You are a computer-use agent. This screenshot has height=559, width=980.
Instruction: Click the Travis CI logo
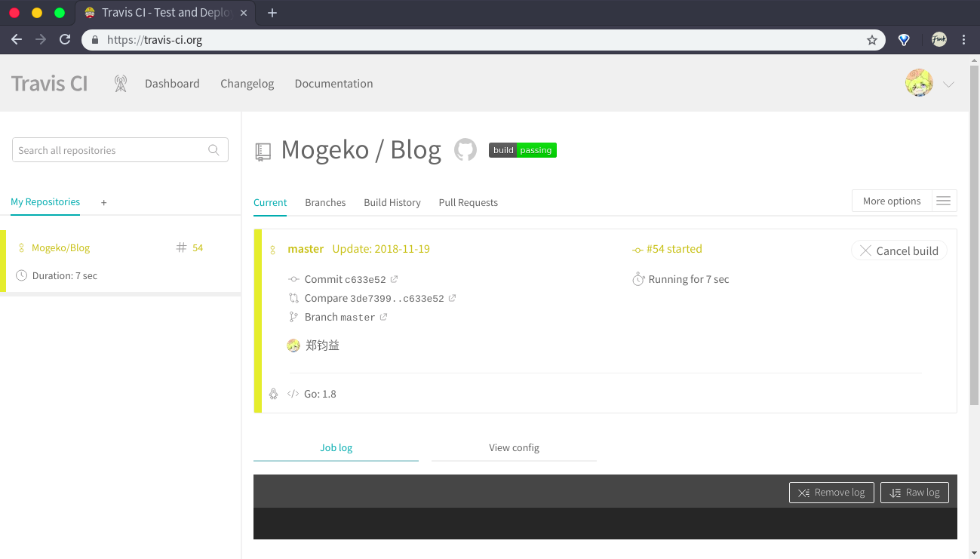tap(50, 83)
